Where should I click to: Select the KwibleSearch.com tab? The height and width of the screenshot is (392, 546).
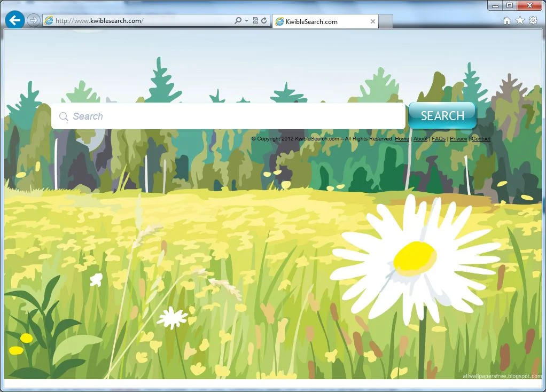click(325, 21)
